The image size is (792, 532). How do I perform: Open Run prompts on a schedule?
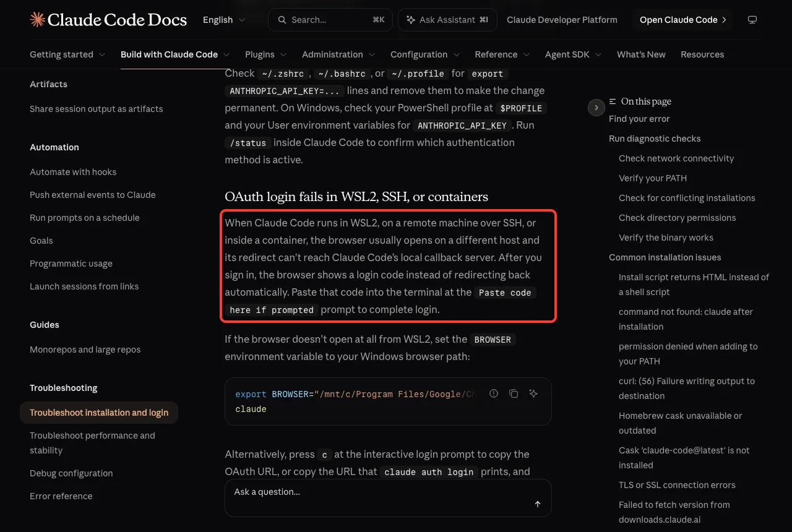point(85,218)
